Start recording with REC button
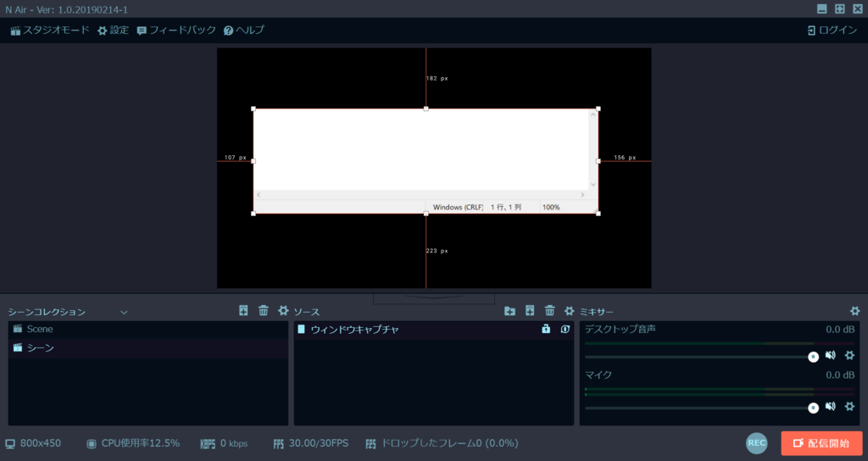 [757, 443]
